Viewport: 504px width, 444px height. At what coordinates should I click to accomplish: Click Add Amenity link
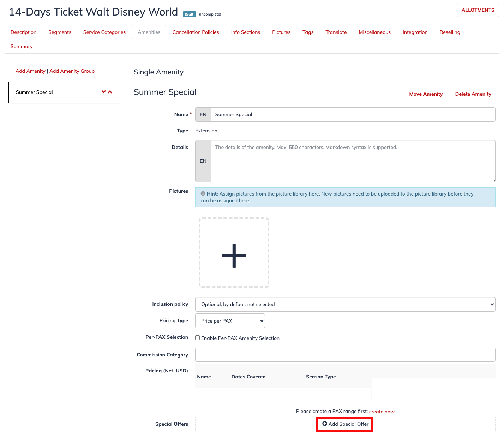point(30,71)
